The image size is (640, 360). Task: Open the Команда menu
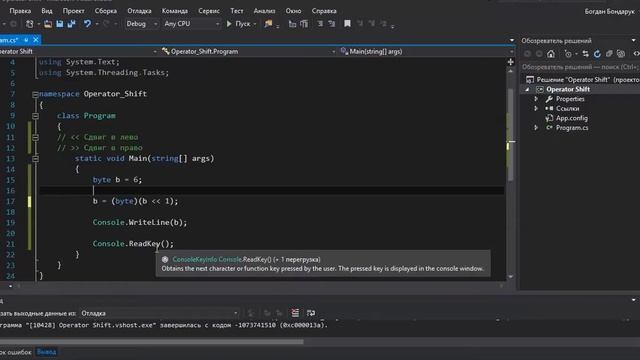(175, 11)
